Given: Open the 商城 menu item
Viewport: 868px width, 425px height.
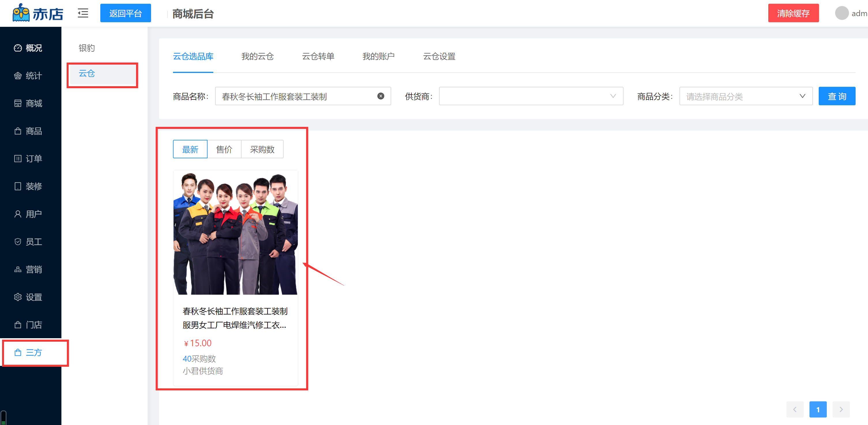Looking at the screenshot, I should pyautogui.click(x=31, y=103).
